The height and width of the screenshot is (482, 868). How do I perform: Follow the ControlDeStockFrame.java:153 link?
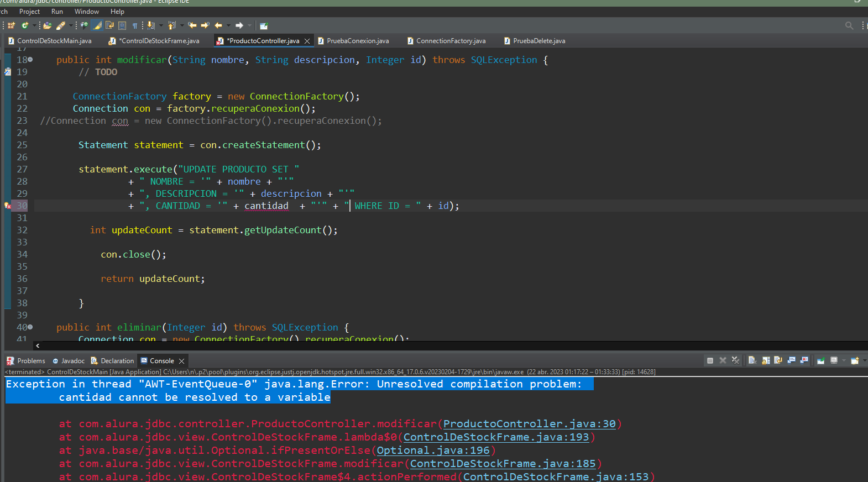pos(556,477)
